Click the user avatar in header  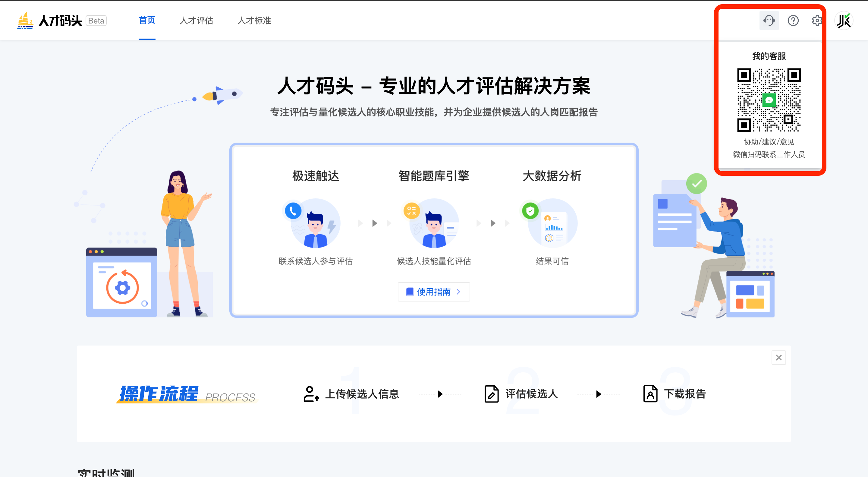pos(844,21)
